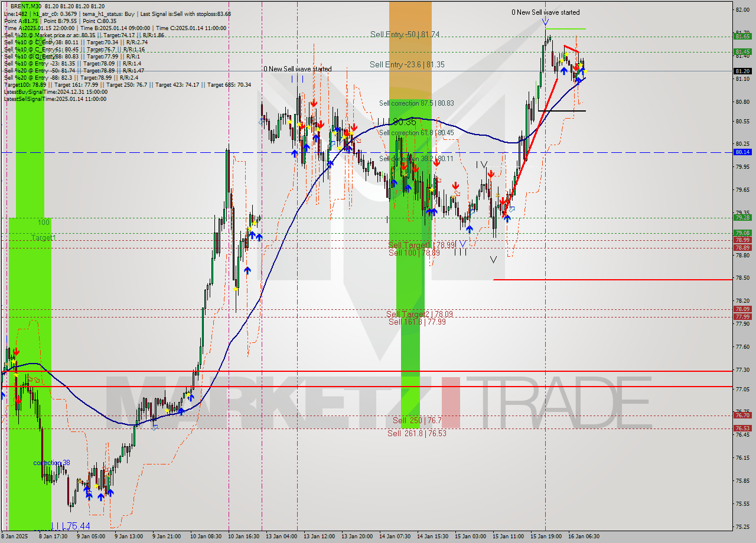Image resolution: width=756 pixels, height=543 pixels.
Task: Click the 'Sell Entry -23.6 | 81.35' label
Action: (x=406, y=64)
